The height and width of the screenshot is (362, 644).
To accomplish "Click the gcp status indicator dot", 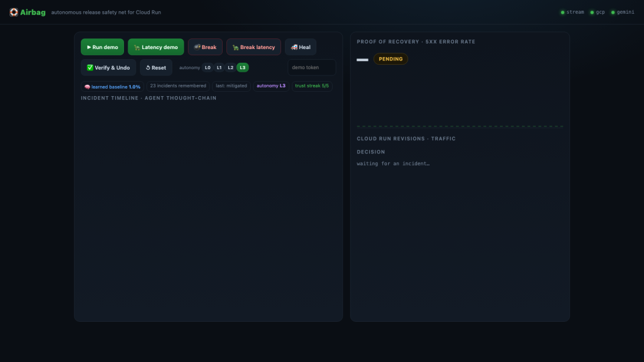I will click(592, 13).
